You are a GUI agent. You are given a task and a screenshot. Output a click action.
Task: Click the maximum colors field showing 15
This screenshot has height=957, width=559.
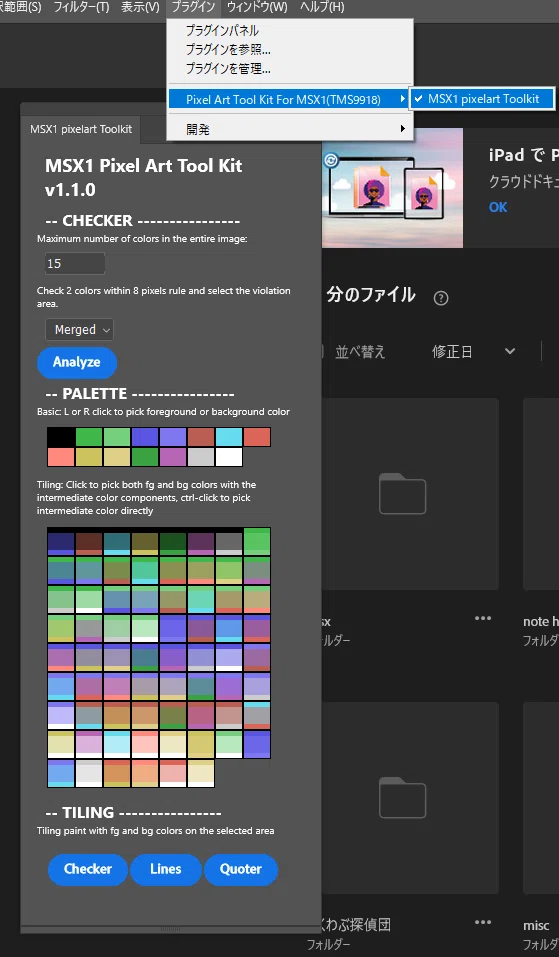point(75,264)
